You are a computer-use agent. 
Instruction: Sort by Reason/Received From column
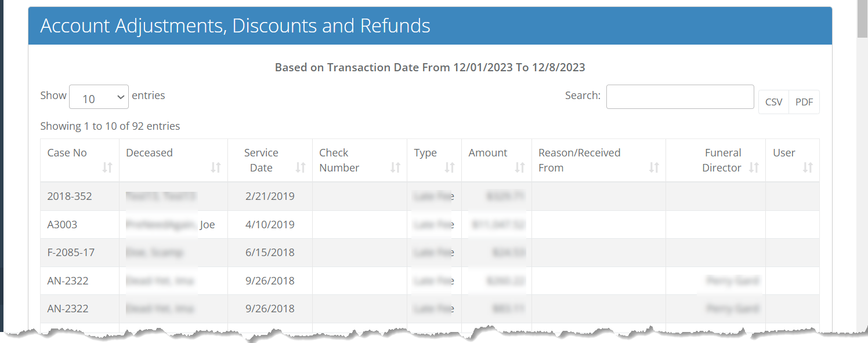[x=655, y=167]
